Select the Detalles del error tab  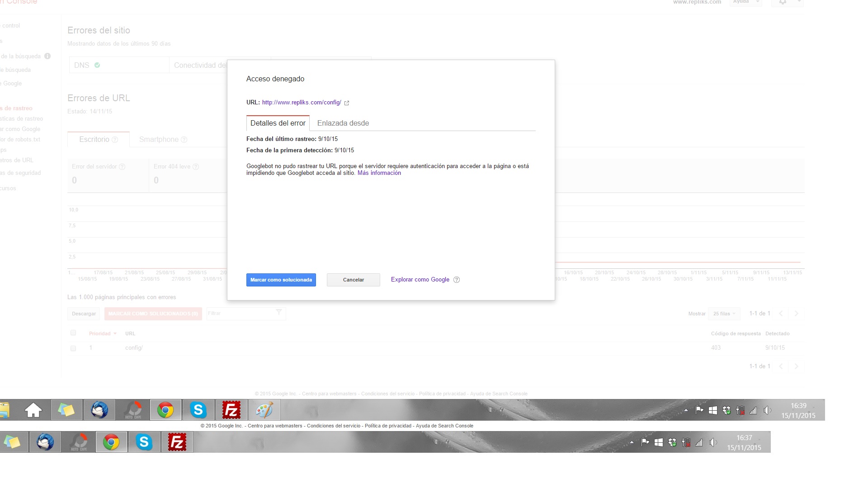(278, 123)
